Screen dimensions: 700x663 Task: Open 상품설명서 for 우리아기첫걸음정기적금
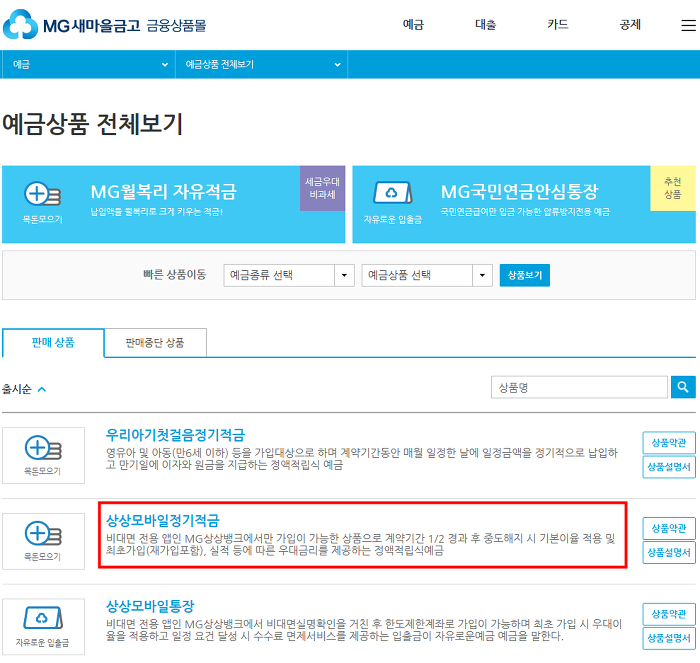point(669,467)
